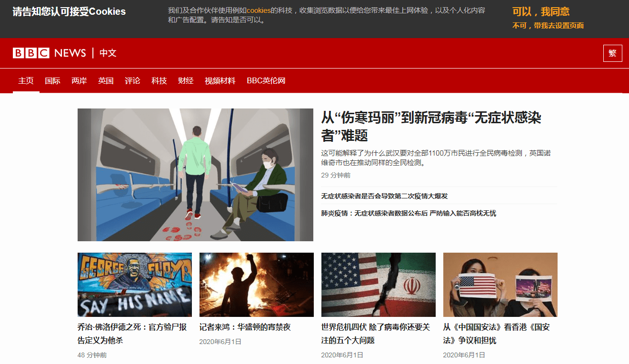Image resolution: width=629 pixels, height=364 pixels.
Task: Accept cookies with 可以，我同意
Action: tap(540, 12)
